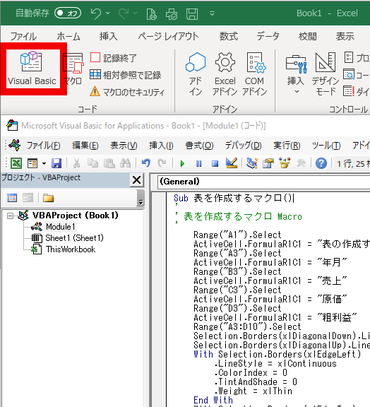This screenshot has height=407, width=370.
Task: Switch to the ページレイアウト ribbon tab
Action: 168,36
